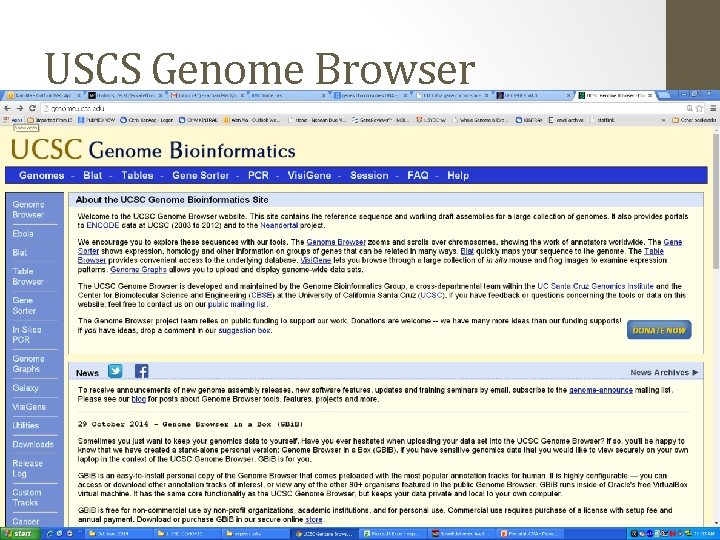
Task: Open Session in the blue menu bar
Action: tap(369, 175)
